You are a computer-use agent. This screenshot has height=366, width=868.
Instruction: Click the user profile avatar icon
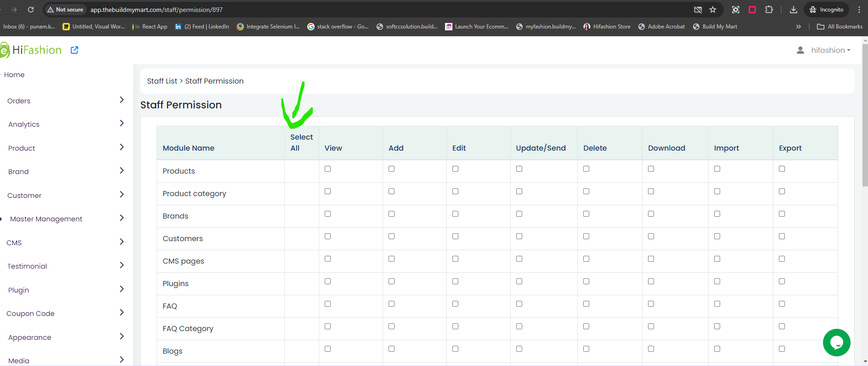pyautogui.click(x=800, y=50)
